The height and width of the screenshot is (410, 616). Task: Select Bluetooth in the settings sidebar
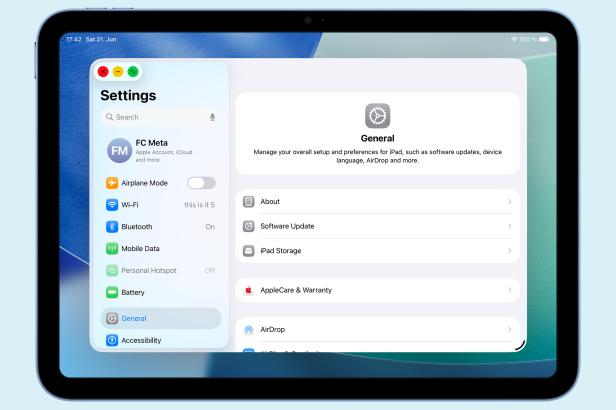click(x=161, y=227)
